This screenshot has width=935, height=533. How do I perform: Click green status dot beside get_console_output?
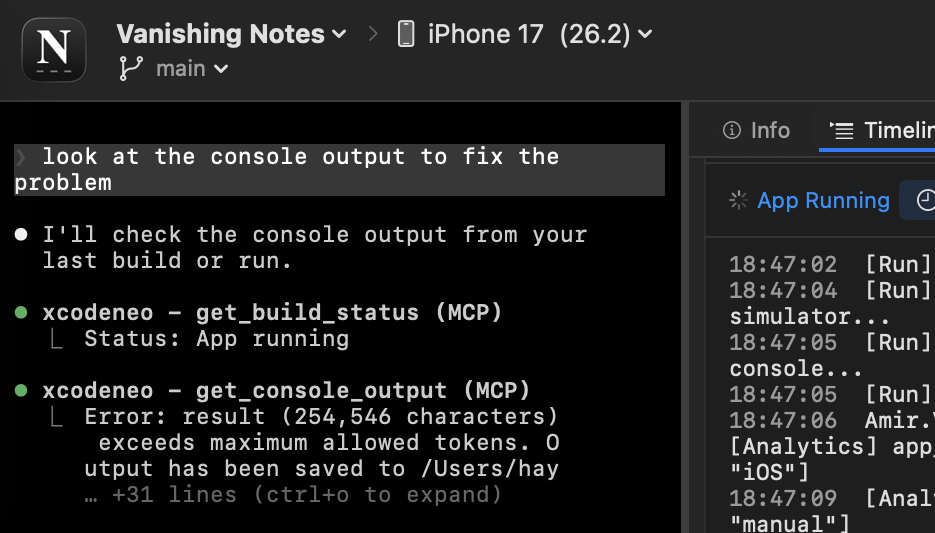point(21,391)
